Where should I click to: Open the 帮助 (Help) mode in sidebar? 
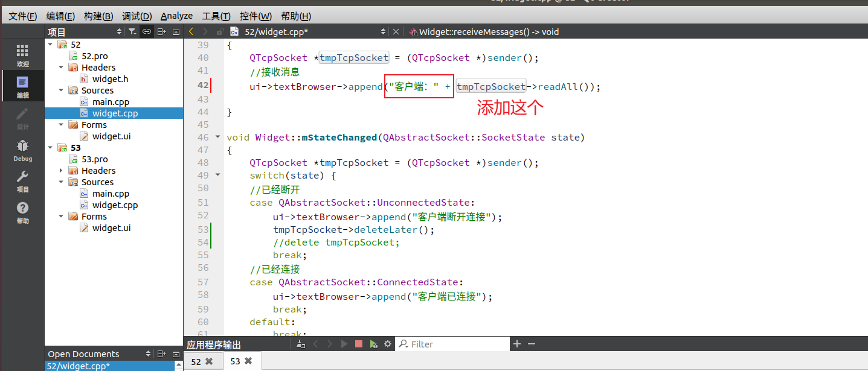tap(22, 212)
